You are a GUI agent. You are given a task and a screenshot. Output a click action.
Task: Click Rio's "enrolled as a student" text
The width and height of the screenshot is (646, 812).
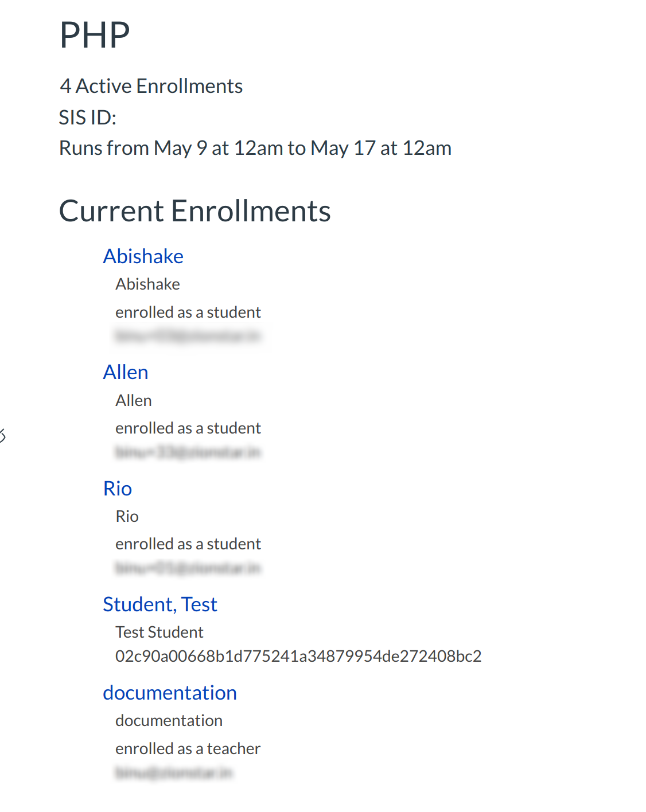pos(188,544)
